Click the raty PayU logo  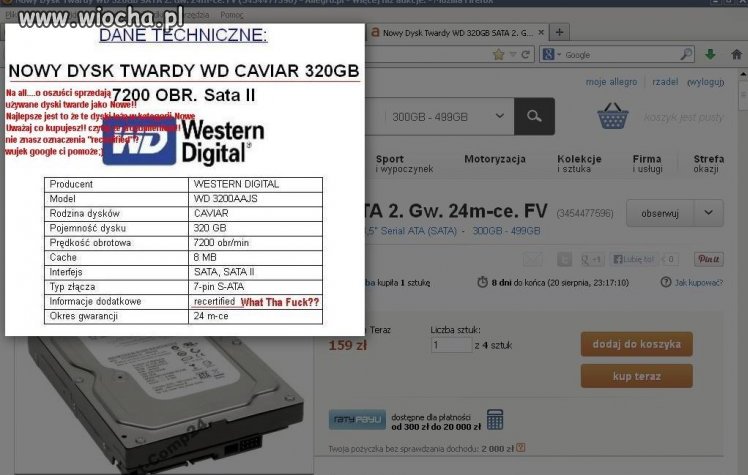[357, 420]
